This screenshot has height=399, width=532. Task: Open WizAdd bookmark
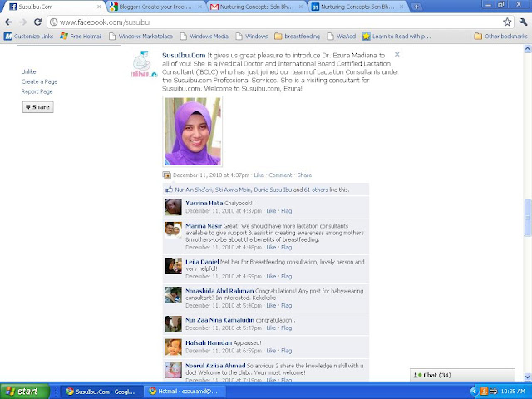pos(342,37)
